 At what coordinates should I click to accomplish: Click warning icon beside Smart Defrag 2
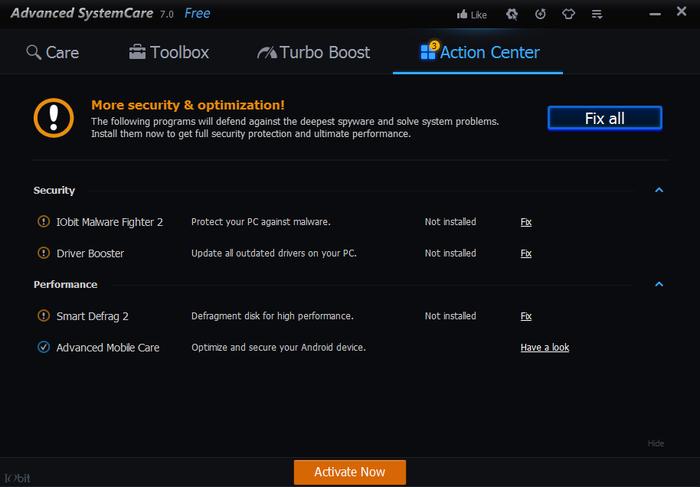(43, 316)
